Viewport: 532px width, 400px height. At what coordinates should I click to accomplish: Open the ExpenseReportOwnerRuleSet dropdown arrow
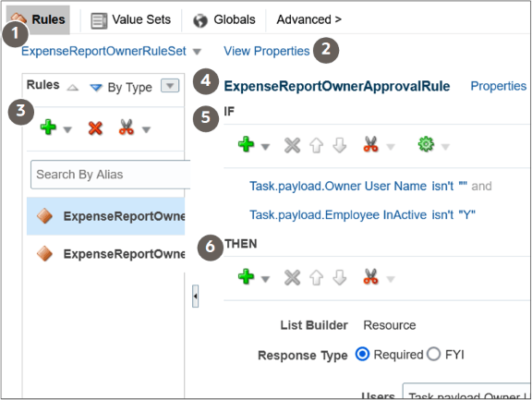tap(197, 52)
